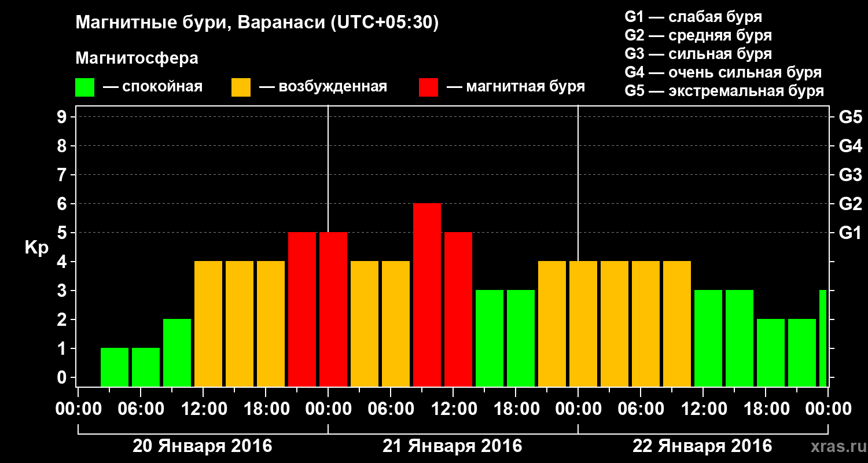Click the 'G3 — сильная буря' description

click(x=698, y=54)
